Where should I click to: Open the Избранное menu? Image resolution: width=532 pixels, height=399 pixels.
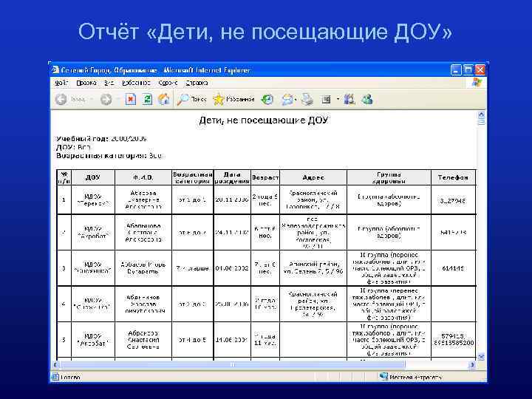(x=136, y=83)
